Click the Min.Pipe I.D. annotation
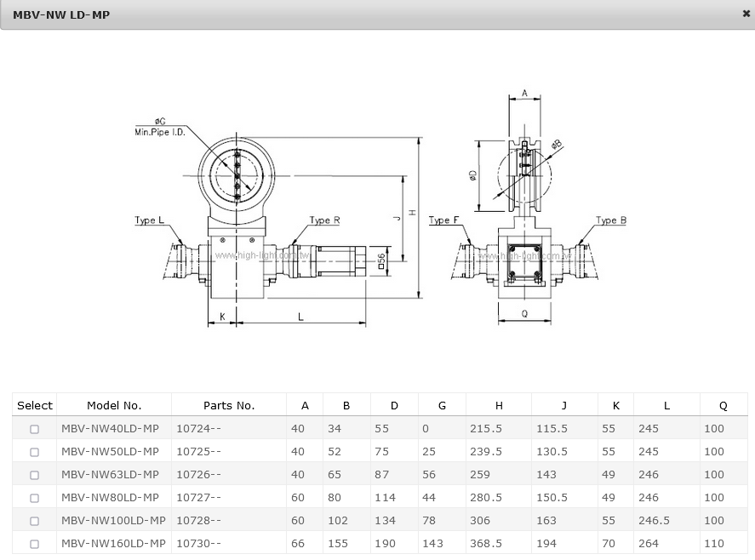755x560 pixels. click(160, 132)
